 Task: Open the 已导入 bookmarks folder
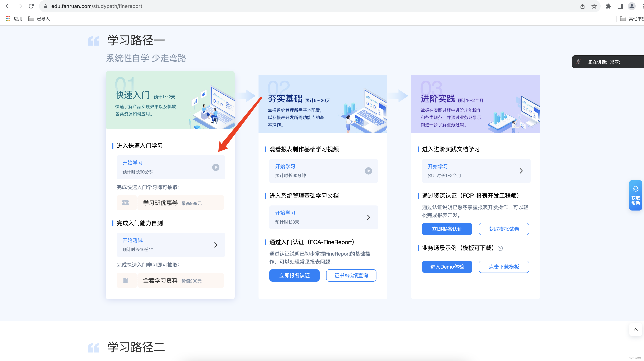pyautogui.click(x=39, y=19)
